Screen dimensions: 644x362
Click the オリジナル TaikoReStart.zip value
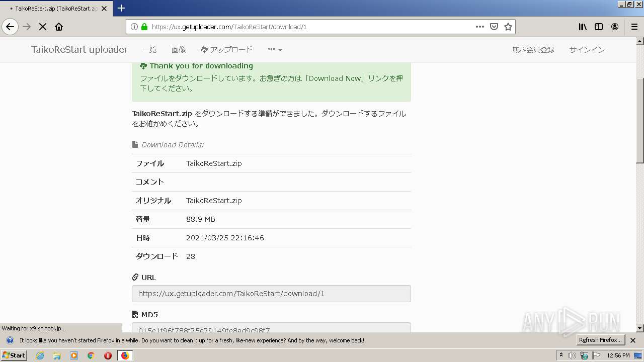tap(214, 201)
